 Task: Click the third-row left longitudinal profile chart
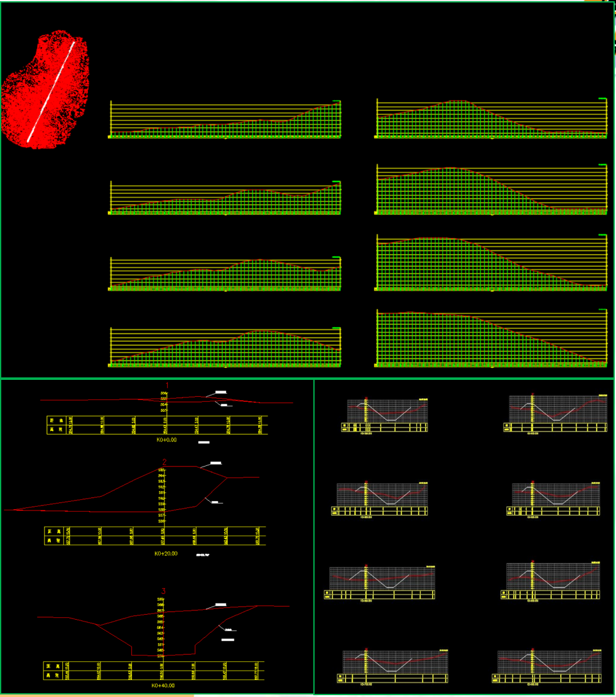coord(225,274)
